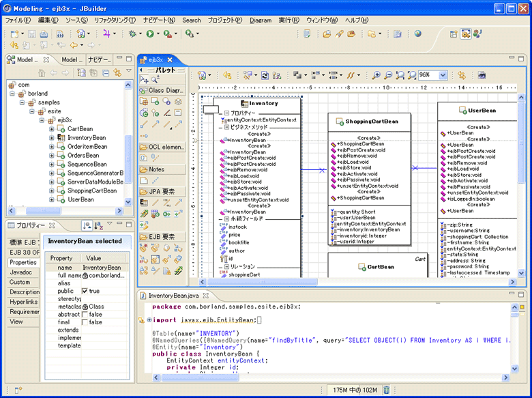Open the Hyperlinks properties tab
Image resolution: width=532 pixels, height=398 pixels.
click(x=23, y=302)
